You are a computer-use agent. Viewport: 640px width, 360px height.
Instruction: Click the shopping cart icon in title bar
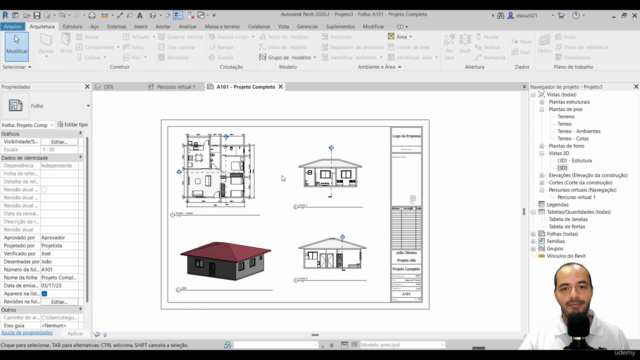[561, 16]
